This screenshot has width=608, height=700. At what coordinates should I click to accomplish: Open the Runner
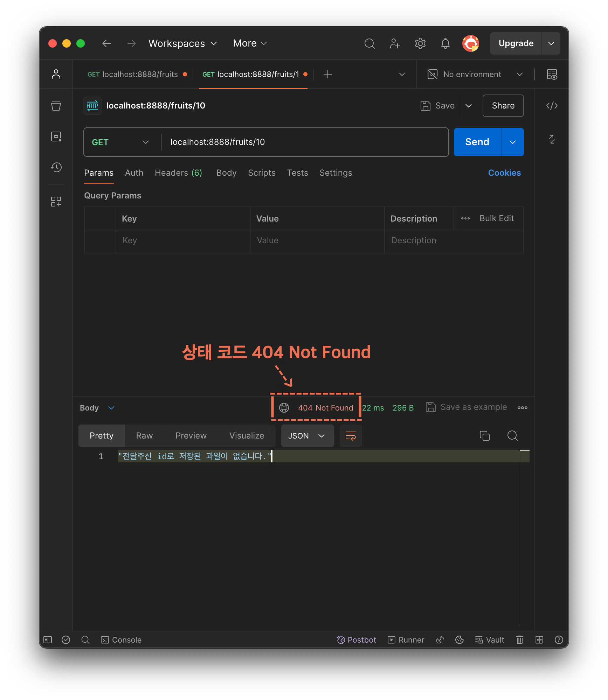[406, 640]
